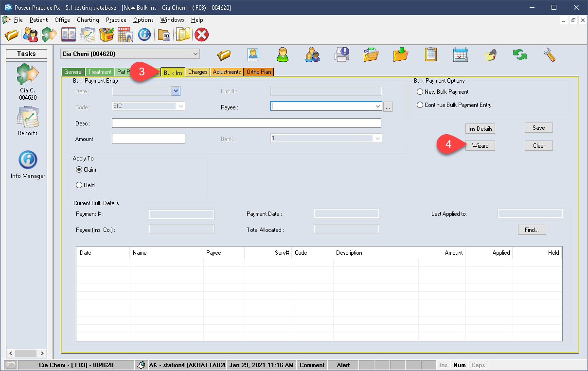The image size is (588, 371).
Task: Click the green refresh arrows icon
Action: [x=520, y=54]
